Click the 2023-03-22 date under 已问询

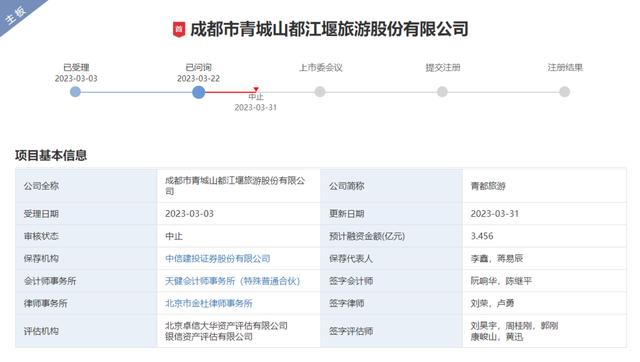click(198, 78)
